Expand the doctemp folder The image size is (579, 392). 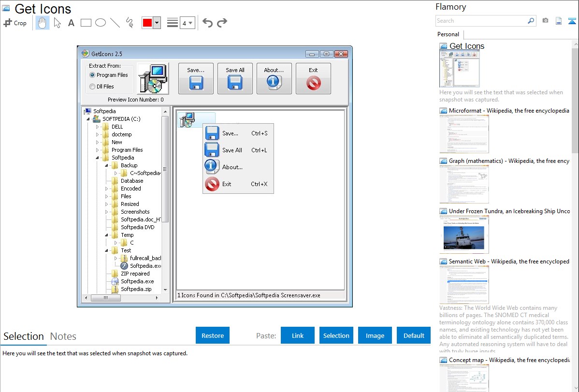98,134
